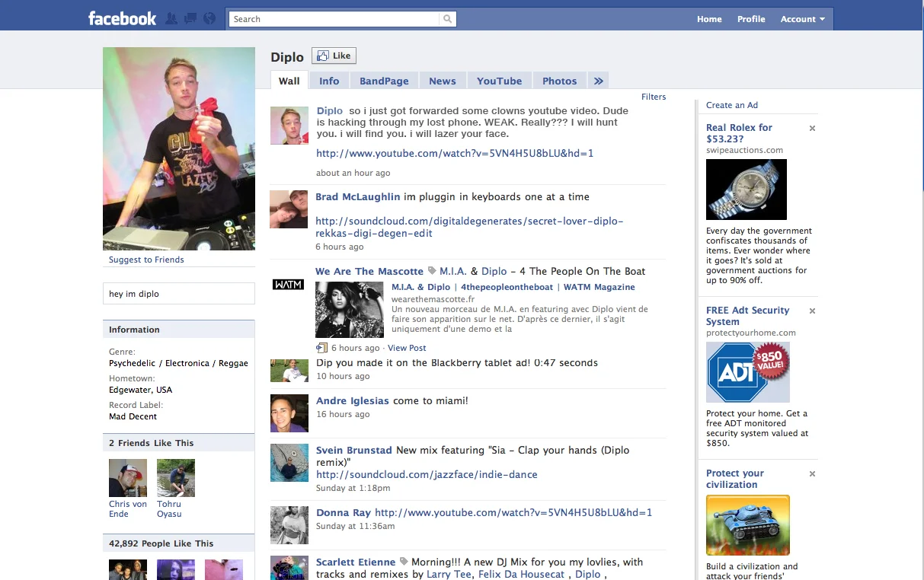924x580 pixels.
Task: Click Real Rolex for $53.23 ad title
Action: (739, 133)
